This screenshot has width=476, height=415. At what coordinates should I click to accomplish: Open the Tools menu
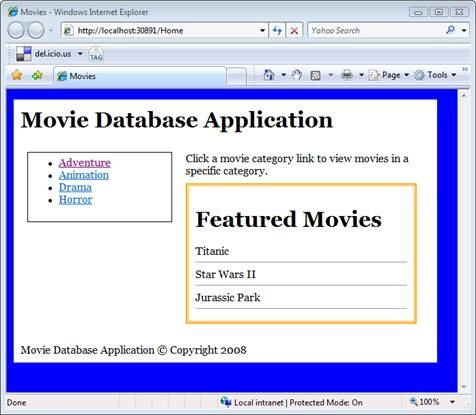(435, 75)
